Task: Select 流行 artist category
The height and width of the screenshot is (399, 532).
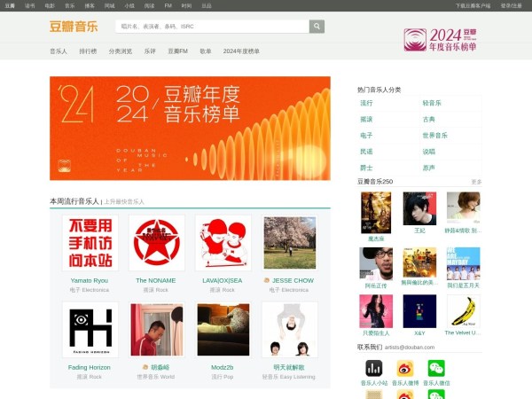Action: 366,103
